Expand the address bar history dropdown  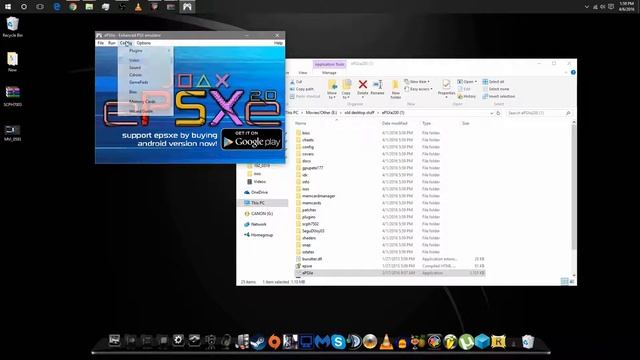pyautogui.click(x=491, y=113)
